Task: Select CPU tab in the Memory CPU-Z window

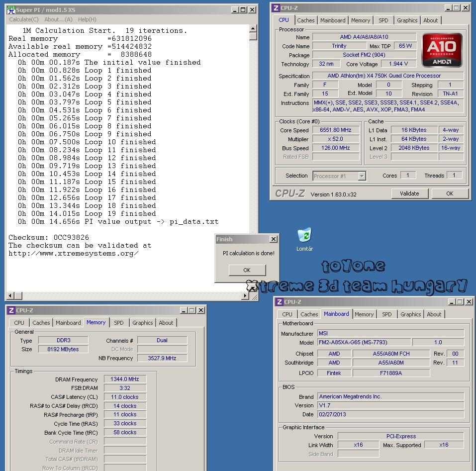Action: 19,323
